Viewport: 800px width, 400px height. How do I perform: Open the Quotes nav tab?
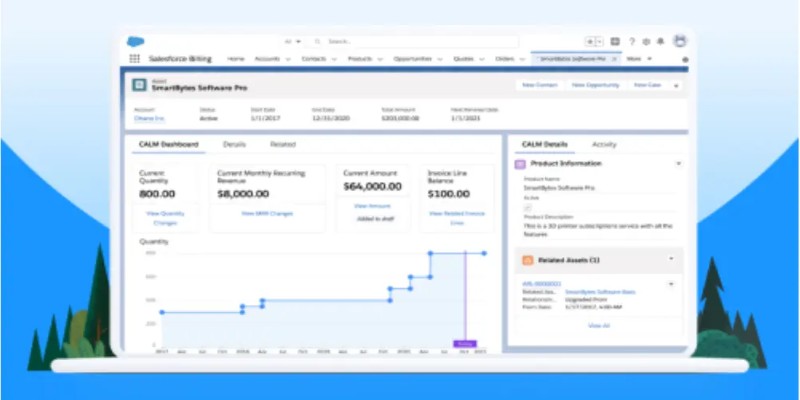pos(464,59)
